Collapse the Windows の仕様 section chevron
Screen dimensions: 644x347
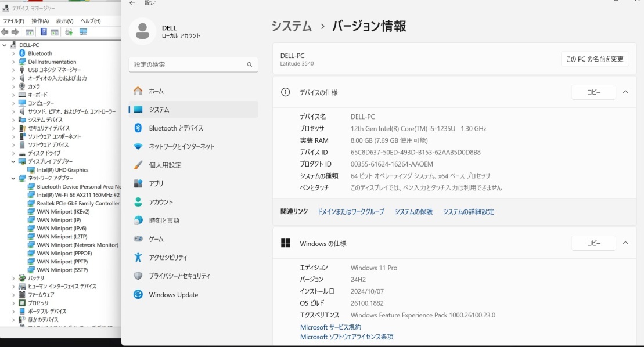[x=625, y=243]
